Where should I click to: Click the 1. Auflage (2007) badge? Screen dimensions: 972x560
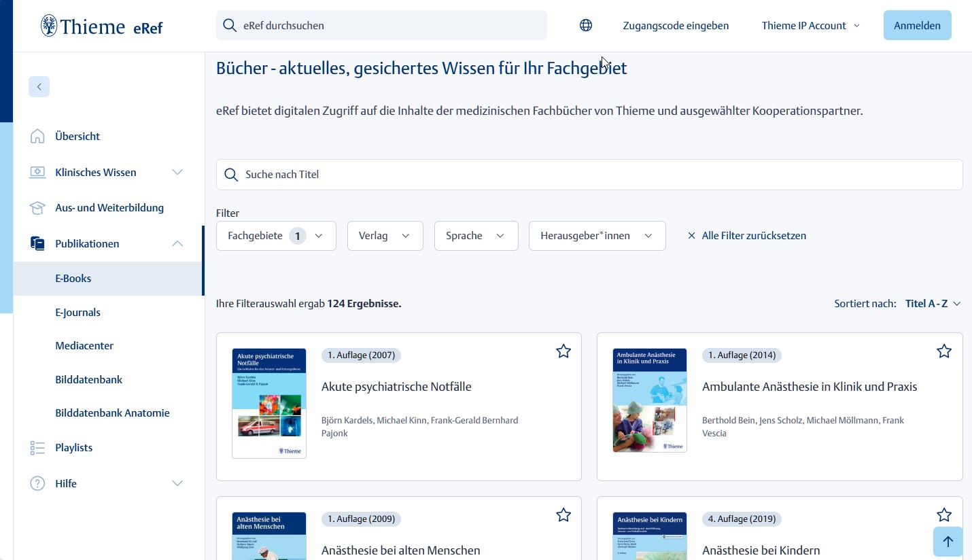click(x=361, y=355)
